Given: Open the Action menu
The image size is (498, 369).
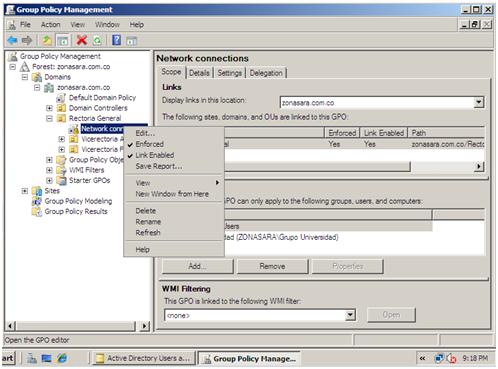Looking at the screenshot, I should pyautogui.click(x=50, y=25).
